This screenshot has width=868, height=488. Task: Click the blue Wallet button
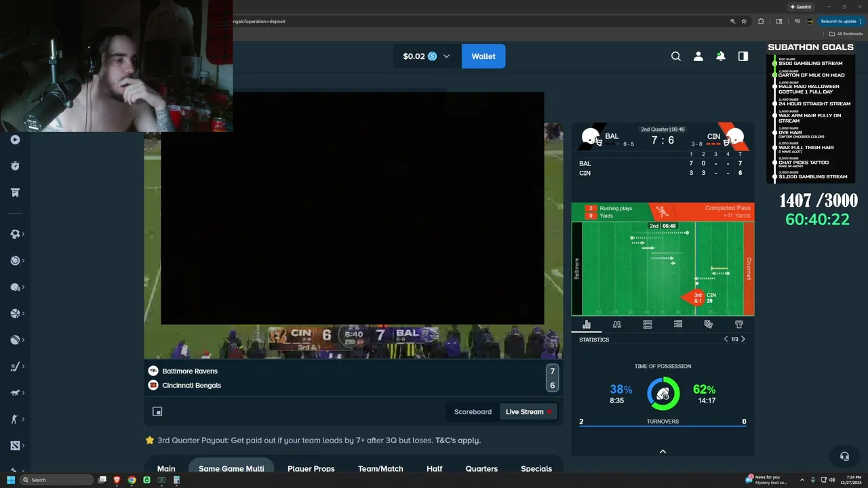pos(484,56)
